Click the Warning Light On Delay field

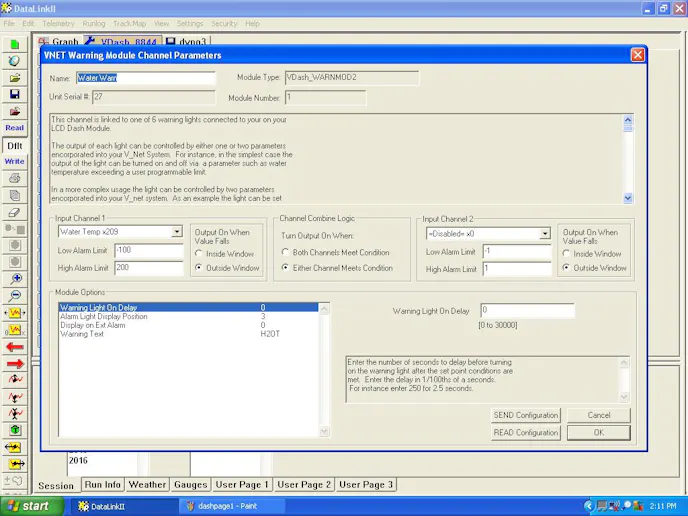click(x=527, y=311)
